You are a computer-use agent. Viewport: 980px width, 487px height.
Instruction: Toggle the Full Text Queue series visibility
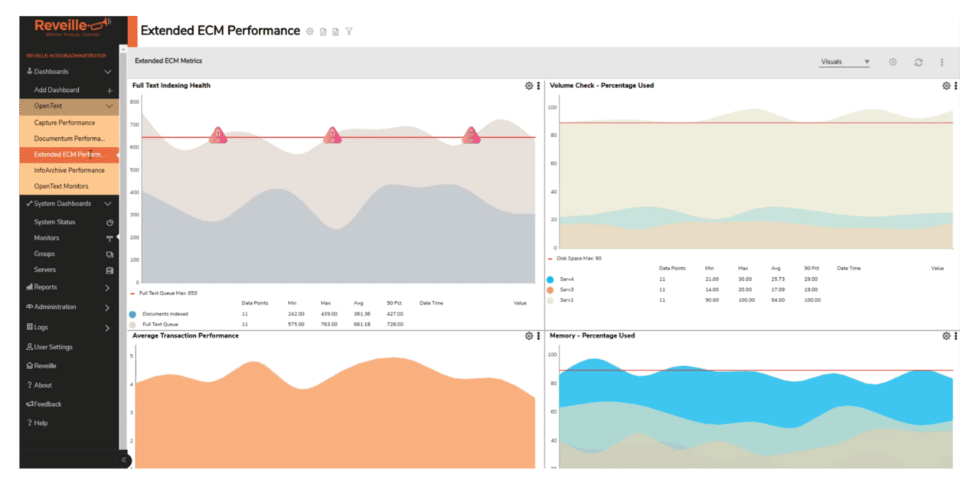click(135, 324)
